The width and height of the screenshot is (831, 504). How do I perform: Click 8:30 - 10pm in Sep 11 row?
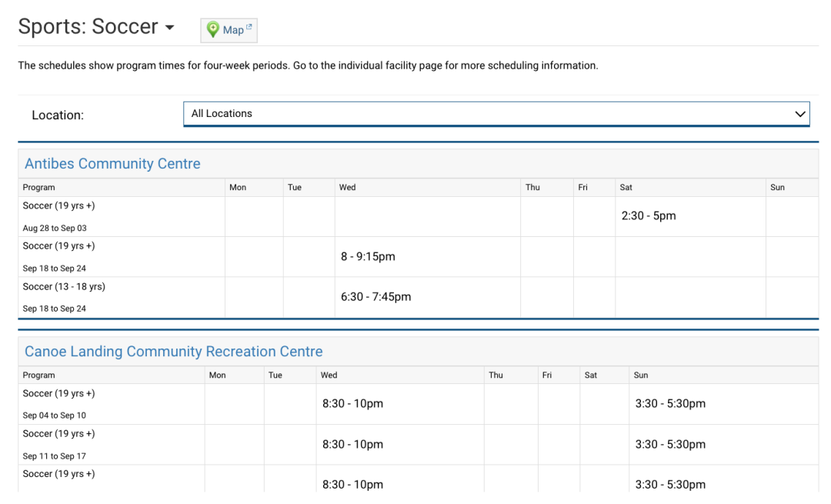(x=352, y=444)
